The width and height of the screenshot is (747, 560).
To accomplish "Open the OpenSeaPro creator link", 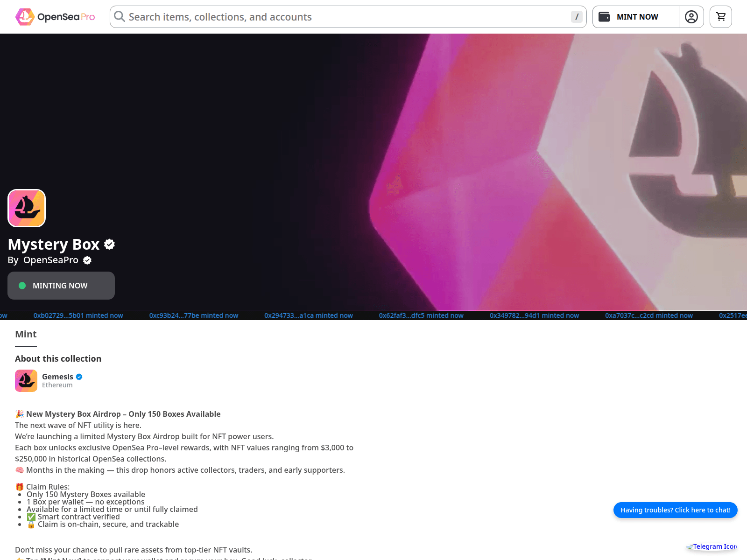I will click(51, 260).
